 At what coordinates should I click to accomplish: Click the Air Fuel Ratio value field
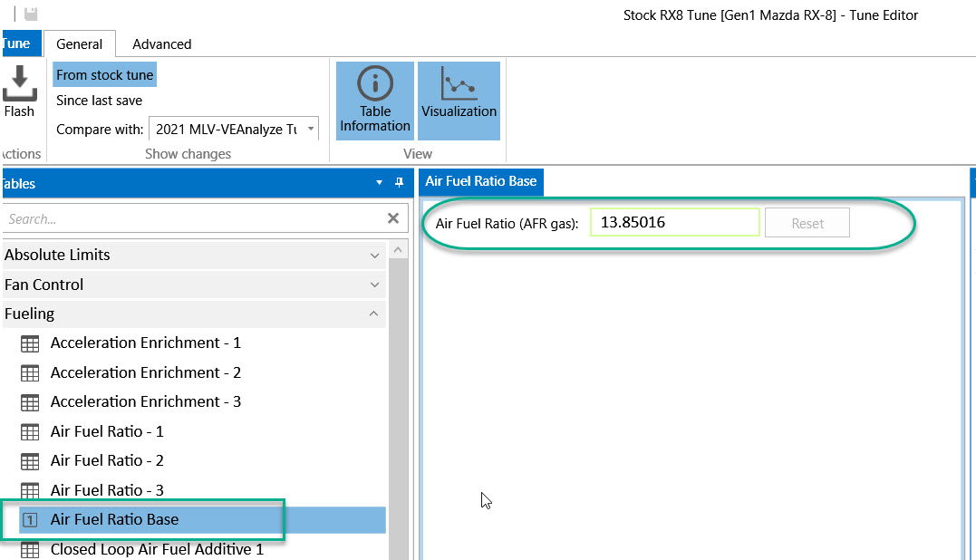(674, 223)
